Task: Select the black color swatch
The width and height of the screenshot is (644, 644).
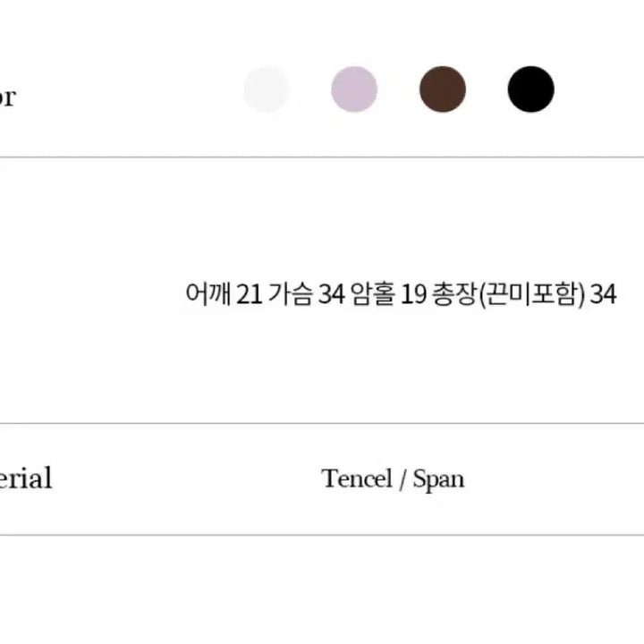Action: (x=531, y=89)
